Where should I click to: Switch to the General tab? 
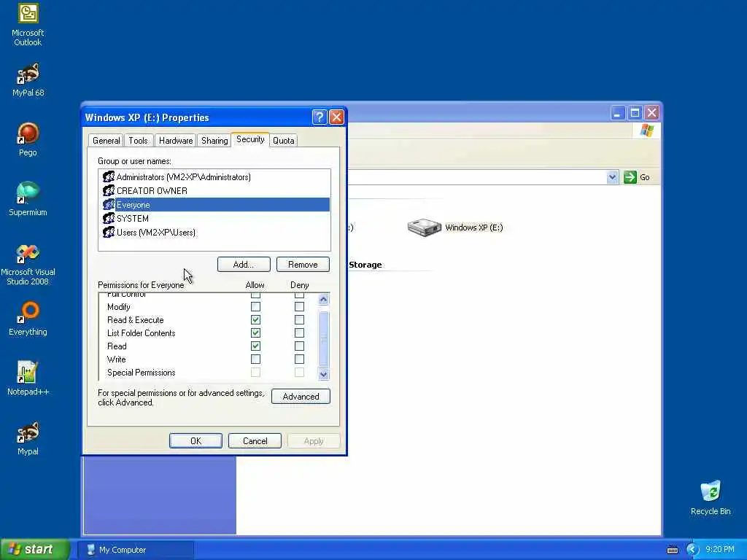(106, 141)
